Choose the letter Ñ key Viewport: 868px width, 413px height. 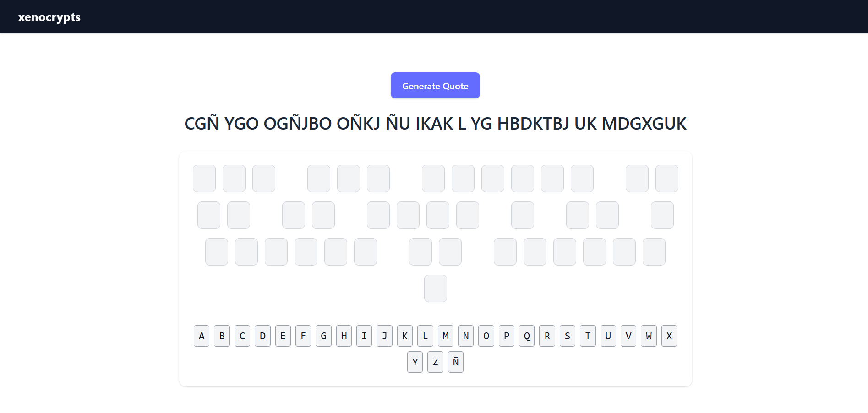[456, 362]
